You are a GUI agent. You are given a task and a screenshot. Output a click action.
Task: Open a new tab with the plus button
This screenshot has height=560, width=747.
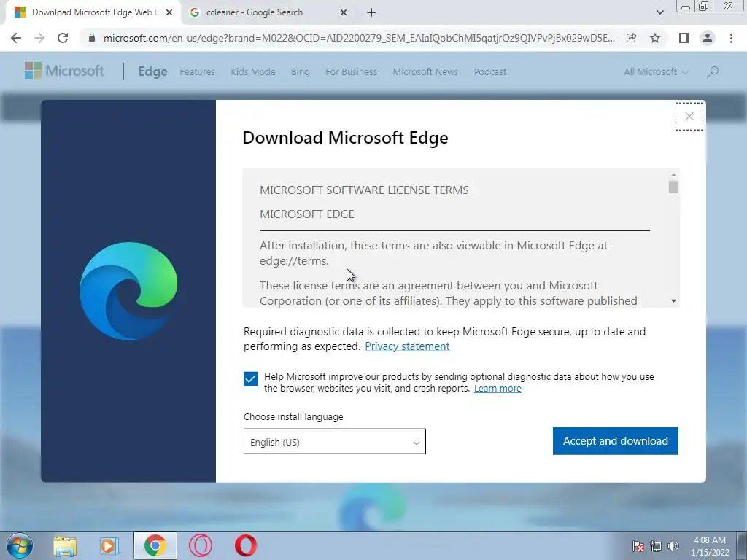pos(371,12)
